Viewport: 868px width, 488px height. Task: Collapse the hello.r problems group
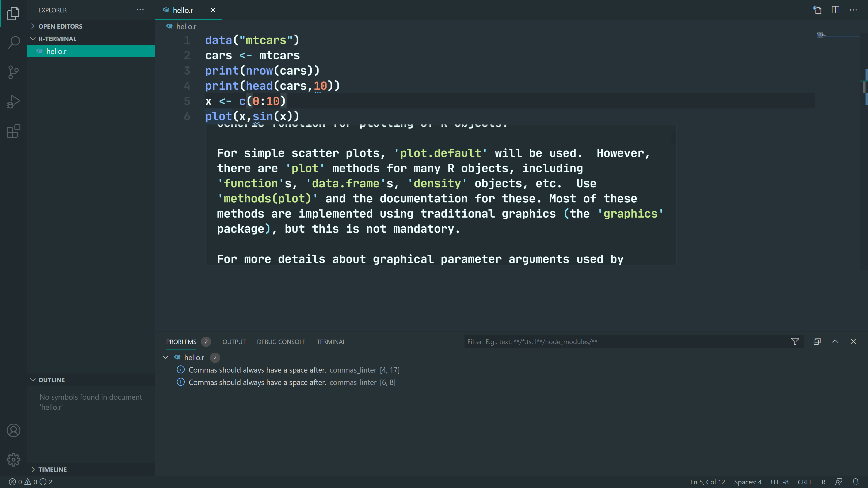(x=165, y=357)
